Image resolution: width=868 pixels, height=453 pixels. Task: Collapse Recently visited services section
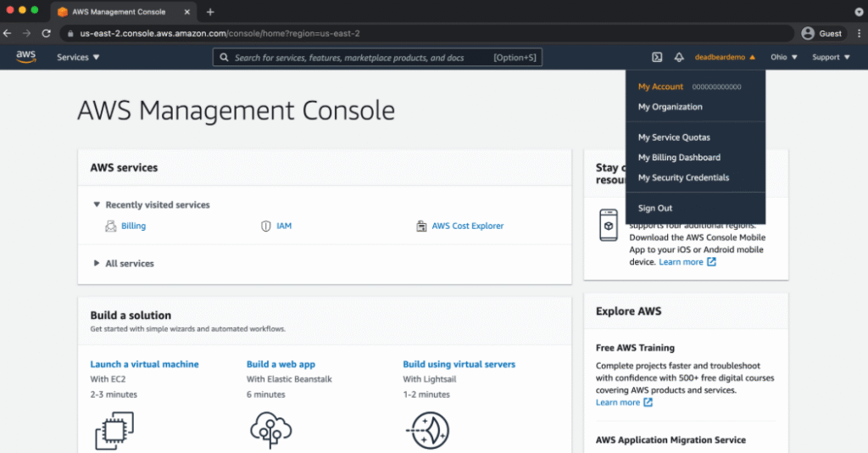(97, 204)
